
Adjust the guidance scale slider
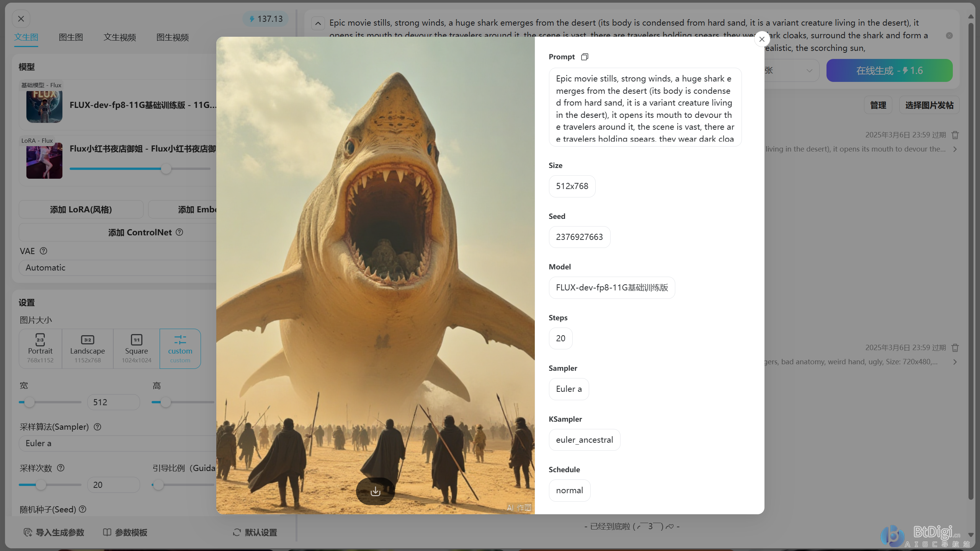158,485
